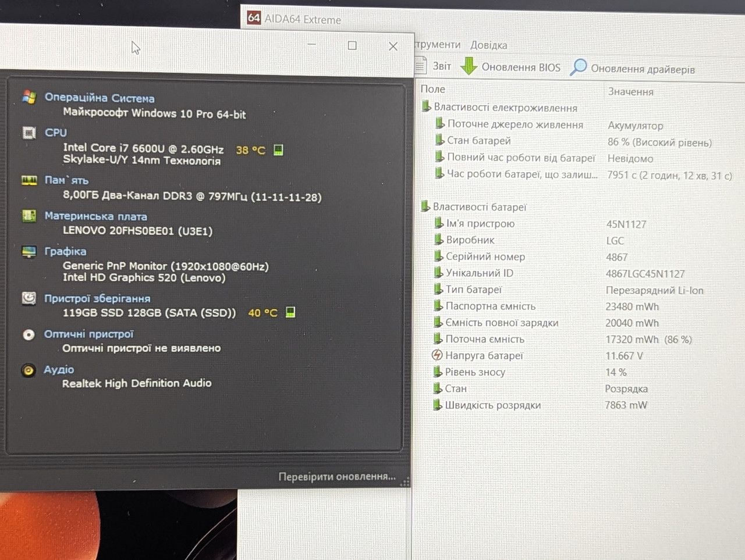Click the Оновлення BIOS toolbar button
Screen dimensions: 745x560
(x=510, y=67)
